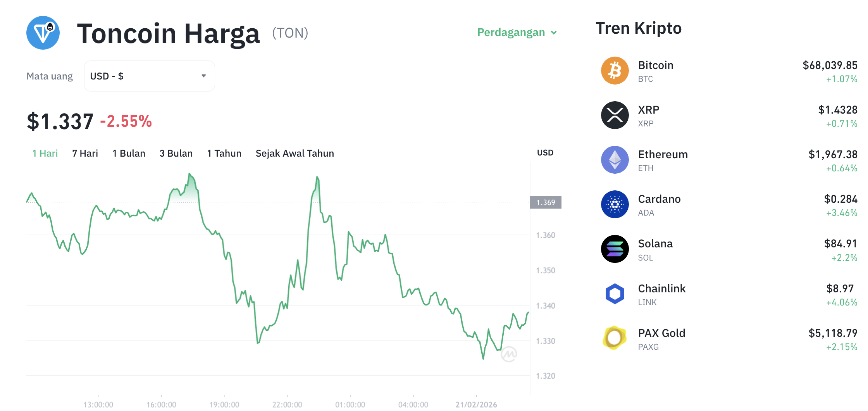Click the Chainlink hexagon icon
This screenshot has height=411, width=868.
614,294
